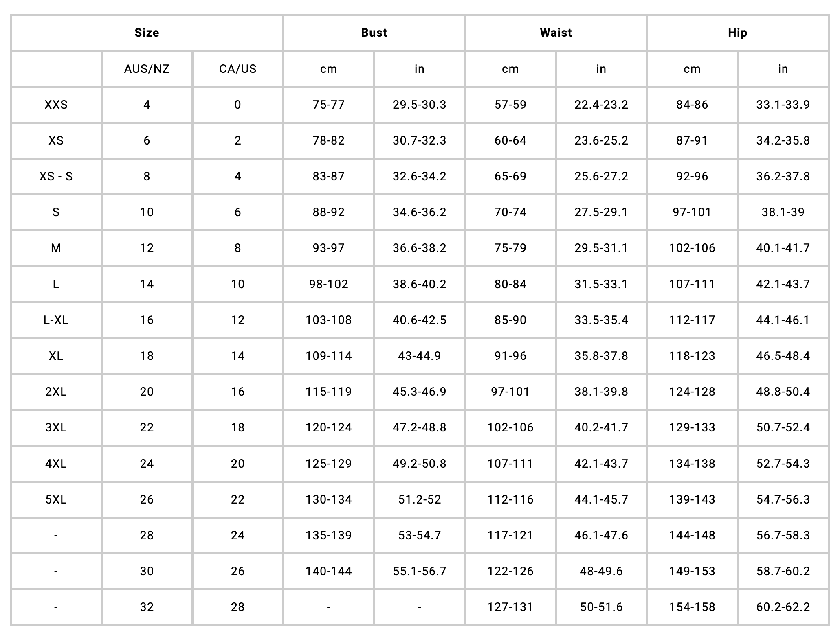
Task: Click the 5XL size label
Action: pyautogui.click(x=56, y=499)
